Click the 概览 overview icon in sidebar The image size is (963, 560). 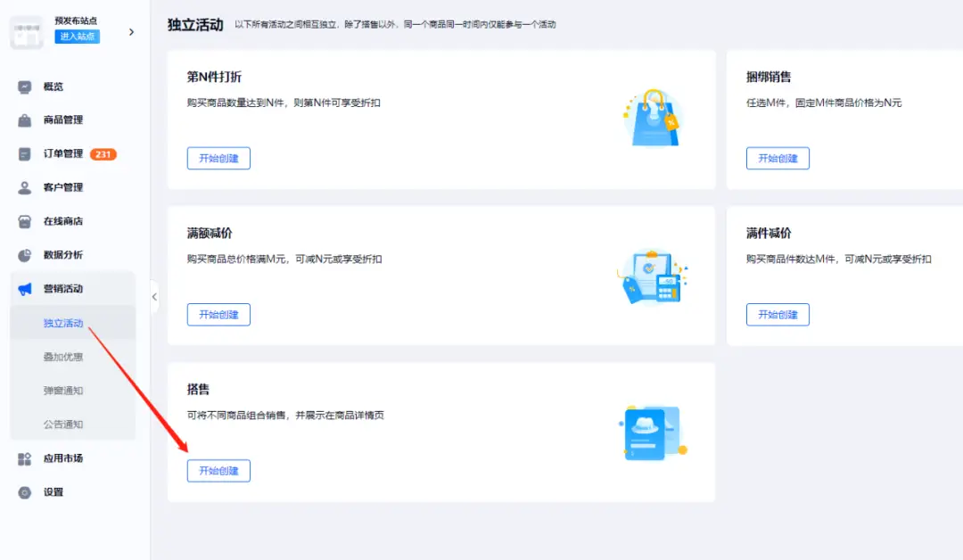pos(25,86)
